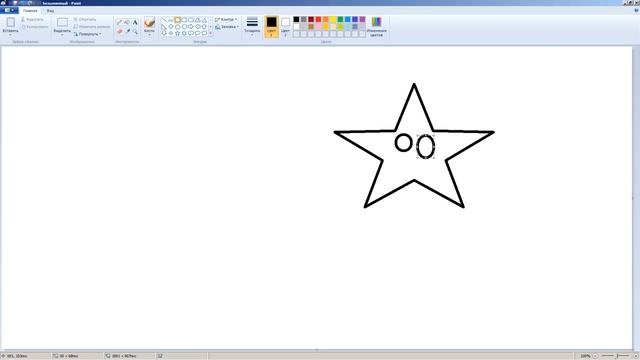Choose the Hexagon shape
Image resolution: width=640 pixels, height=360 pixels.
pyautogui.click(x=184, y=27)
